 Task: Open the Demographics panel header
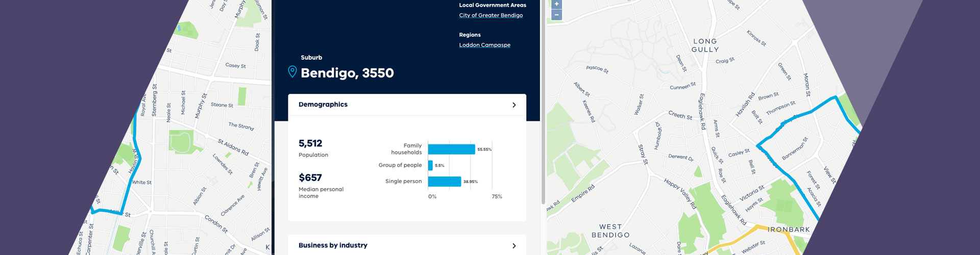click(x=407, y=105)
